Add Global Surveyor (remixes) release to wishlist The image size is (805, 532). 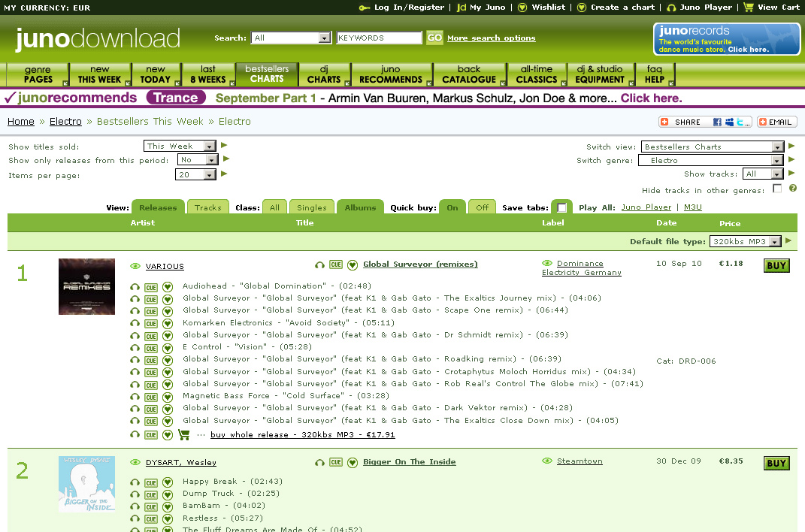point(353,264)
